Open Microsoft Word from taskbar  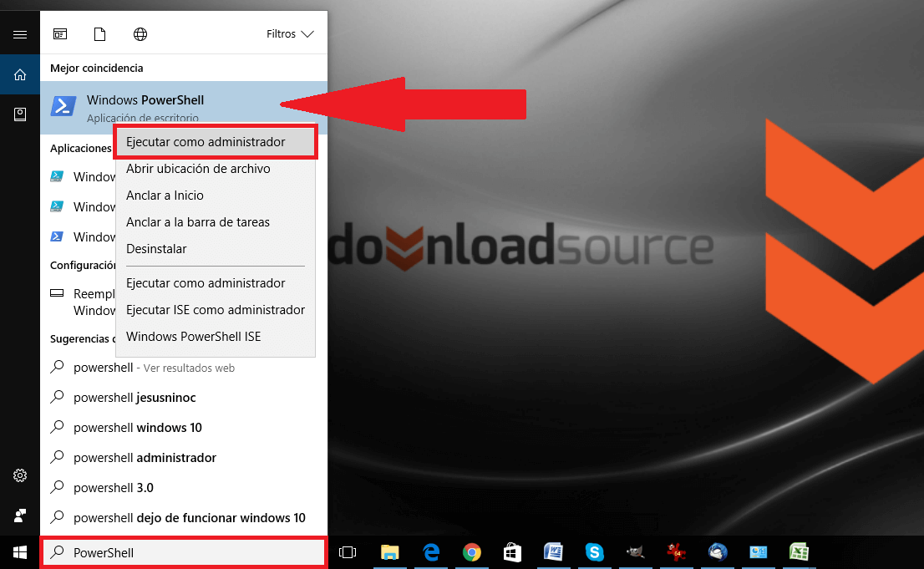(553, 552)
